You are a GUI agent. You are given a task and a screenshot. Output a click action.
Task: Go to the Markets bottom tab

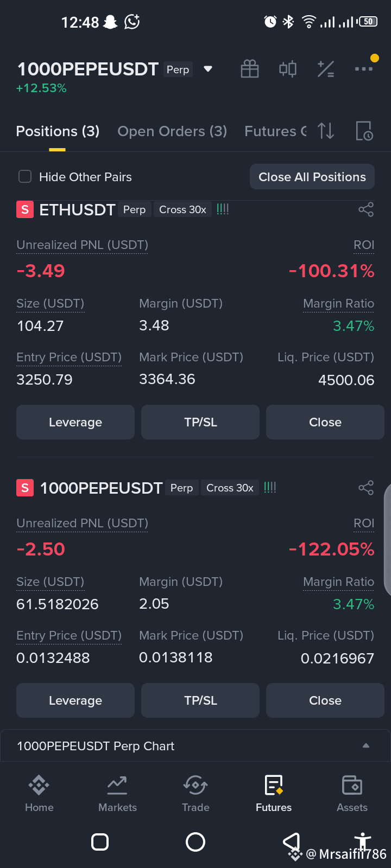[x=117, y=794]
